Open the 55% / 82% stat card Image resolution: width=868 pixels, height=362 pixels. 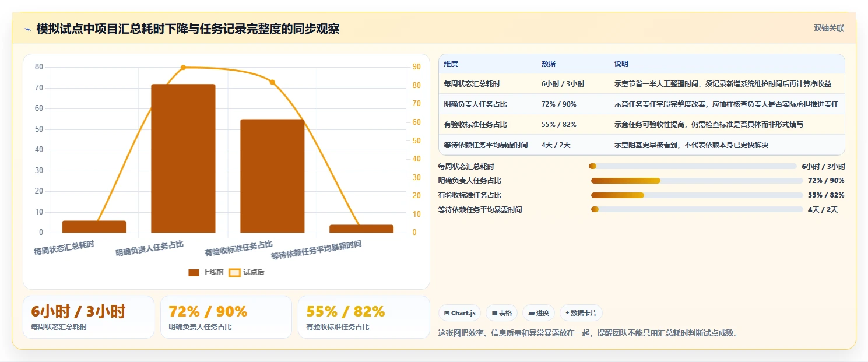pos(364,317)
